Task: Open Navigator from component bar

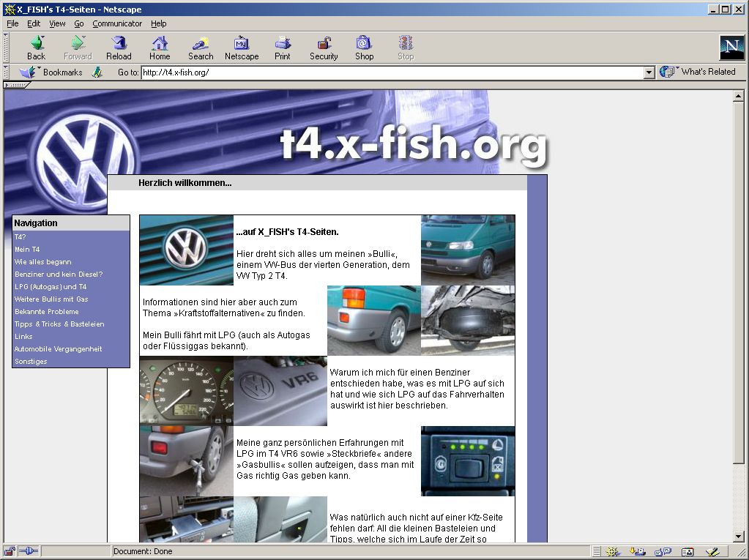Action: (x=613, y=552)
